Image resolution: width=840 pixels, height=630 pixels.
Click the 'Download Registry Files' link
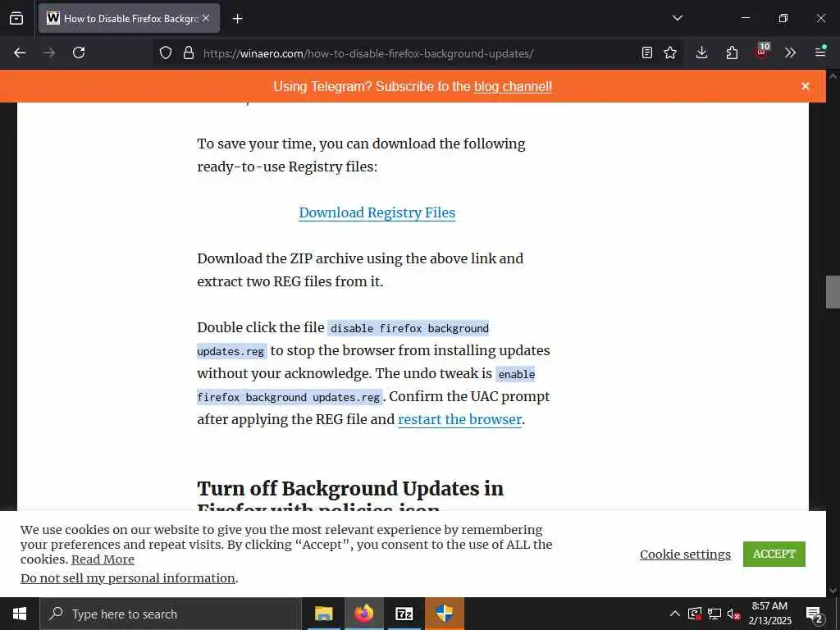tap(377, 212)
